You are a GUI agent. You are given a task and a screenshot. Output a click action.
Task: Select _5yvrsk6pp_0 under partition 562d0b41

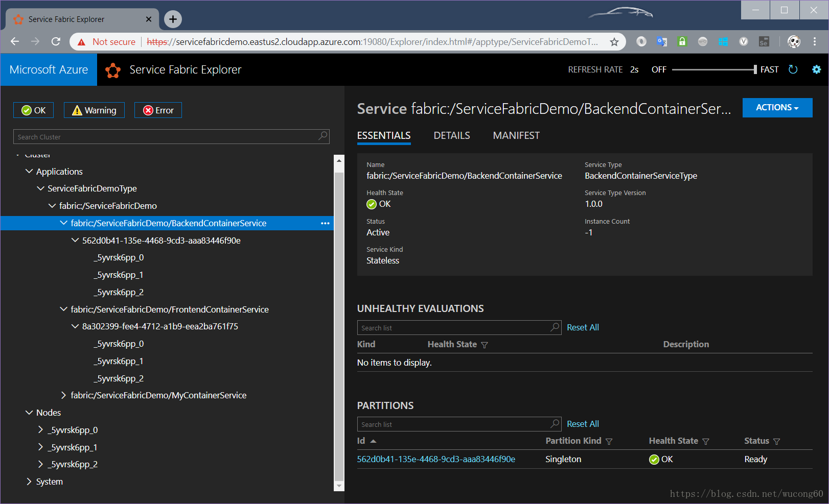[x=119, y=257]
